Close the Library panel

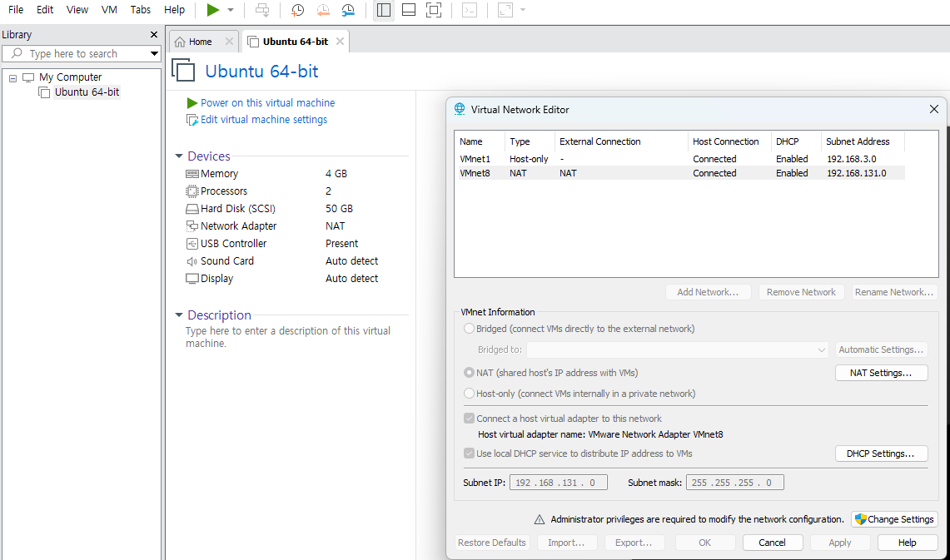tap(154, 34)
